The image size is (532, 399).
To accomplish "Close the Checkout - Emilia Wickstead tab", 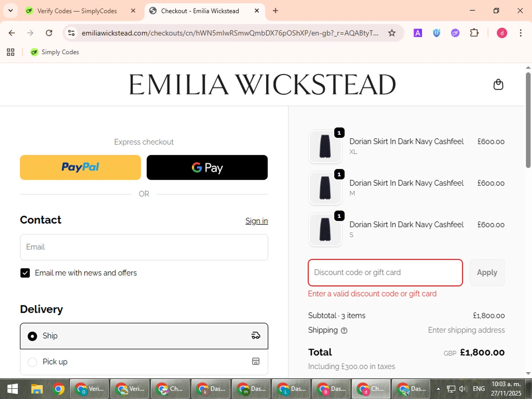I will [x=257, y=11].
